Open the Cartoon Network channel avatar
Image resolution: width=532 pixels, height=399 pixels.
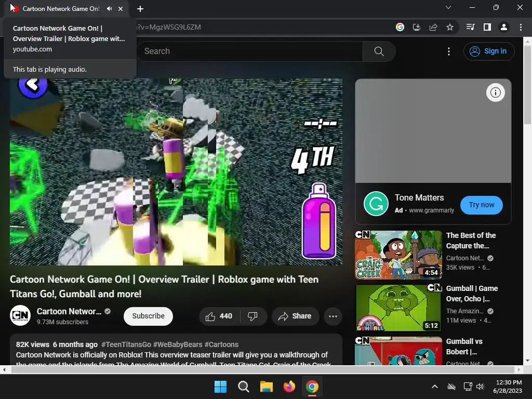tap(20, 315)
